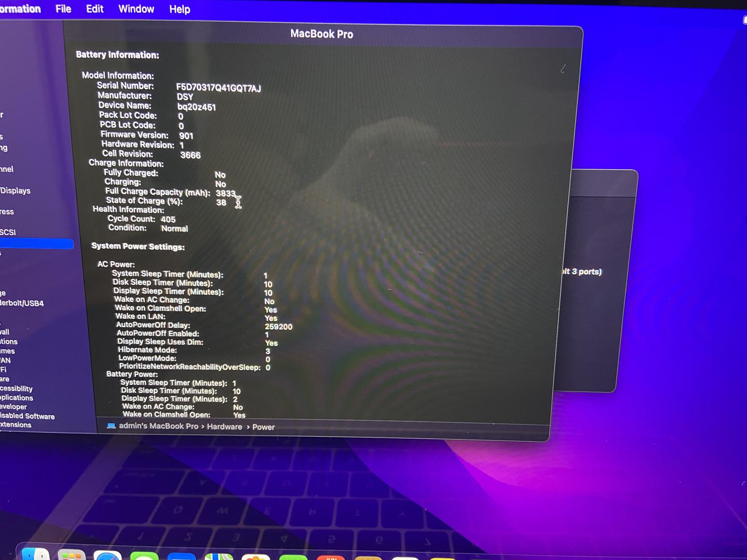Image resolution: width=747 pixels, height=560 pixels.
Task: Select Locations in the sidebar
Action: (x=9, y=342)
